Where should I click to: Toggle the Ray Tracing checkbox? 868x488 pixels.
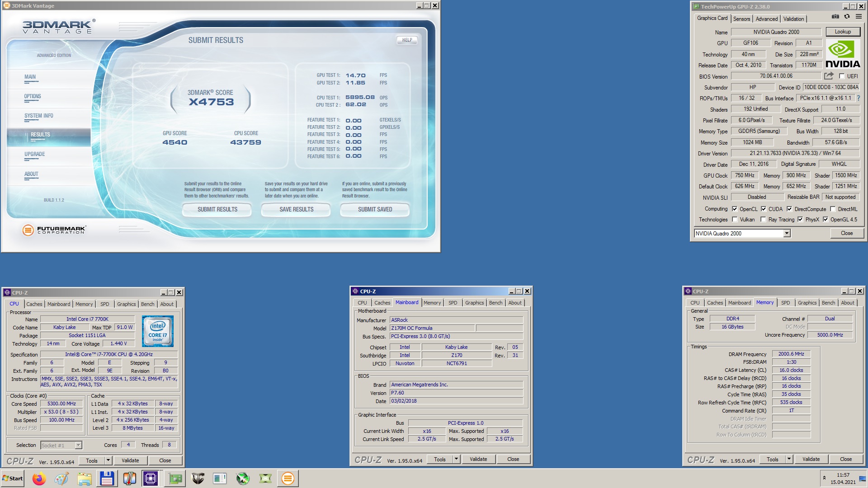[763, 220]
